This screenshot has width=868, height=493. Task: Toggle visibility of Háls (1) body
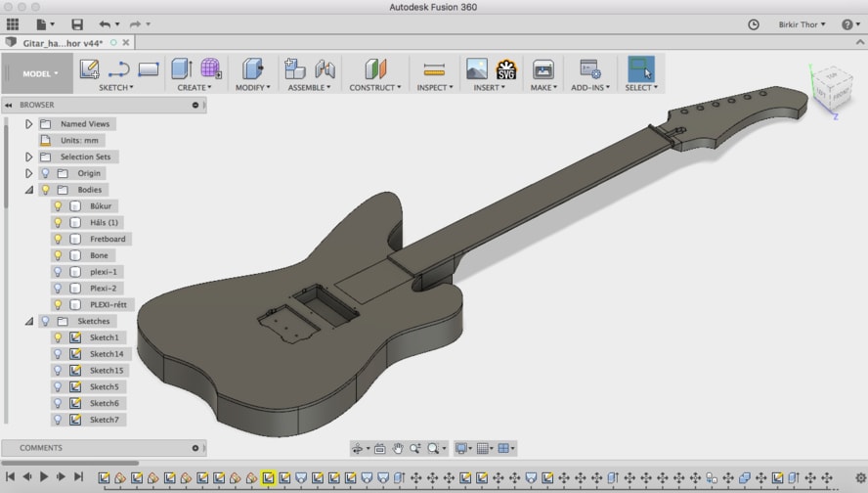tap(58, 223)
